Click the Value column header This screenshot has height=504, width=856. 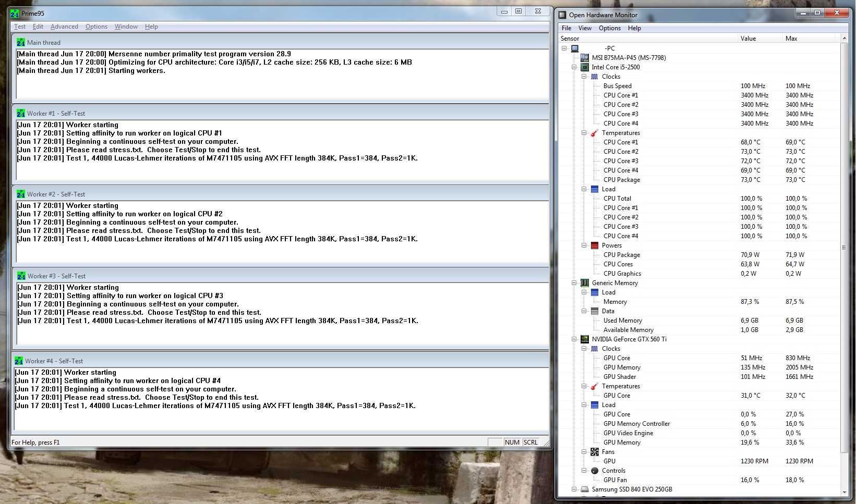761,39
